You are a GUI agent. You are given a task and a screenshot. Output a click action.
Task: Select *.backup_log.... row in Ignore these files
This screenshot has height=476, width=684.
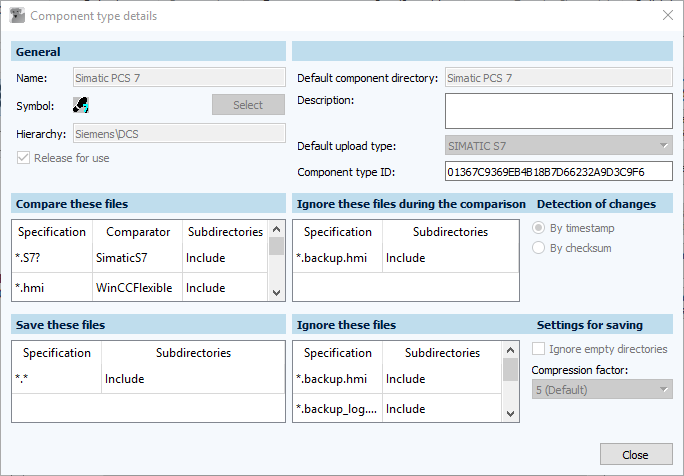(338, 408)
